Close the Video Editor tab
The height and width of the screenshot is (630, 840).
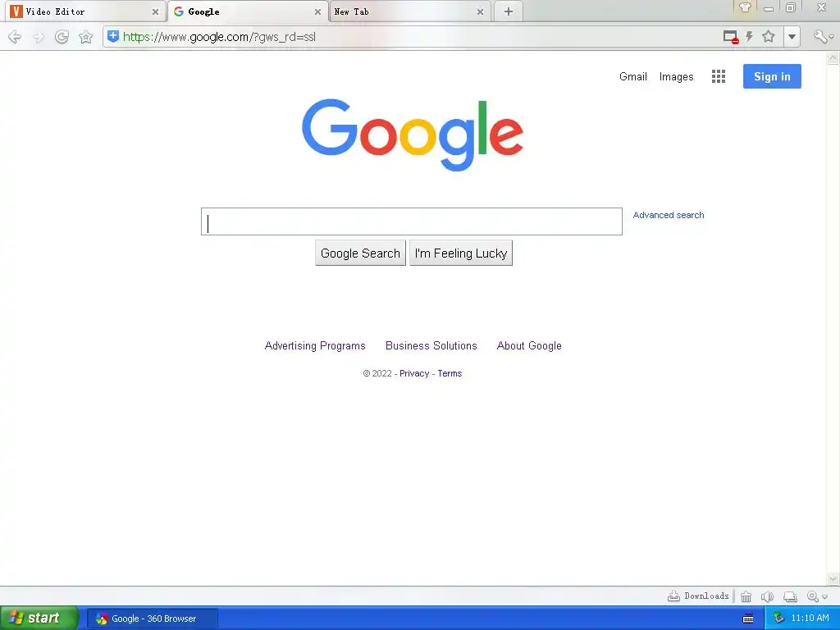155,11
